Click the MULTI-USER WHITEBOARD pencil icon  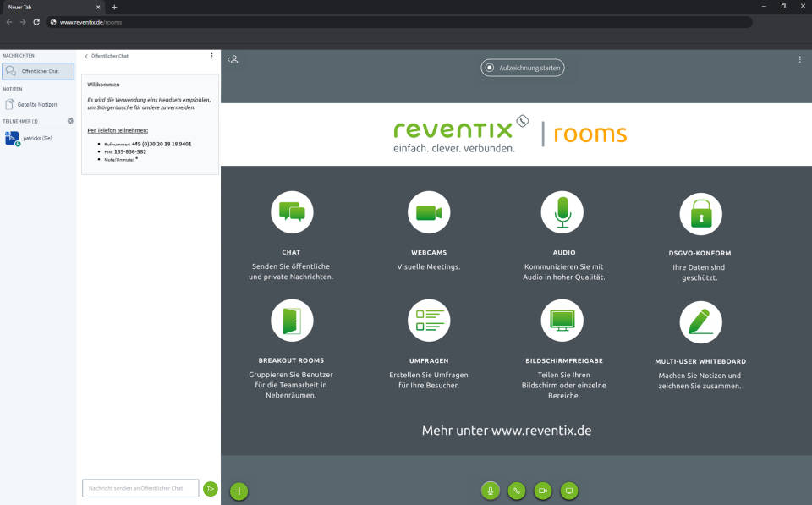[700, 322]
